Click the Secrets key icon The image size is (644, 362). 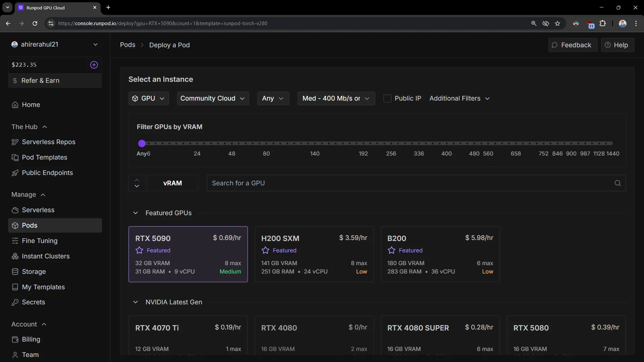click(x=15, y=302)
